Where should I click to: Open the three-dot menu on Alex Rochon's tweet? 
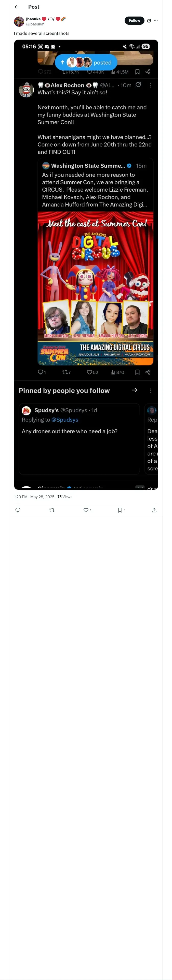[150, 85]
